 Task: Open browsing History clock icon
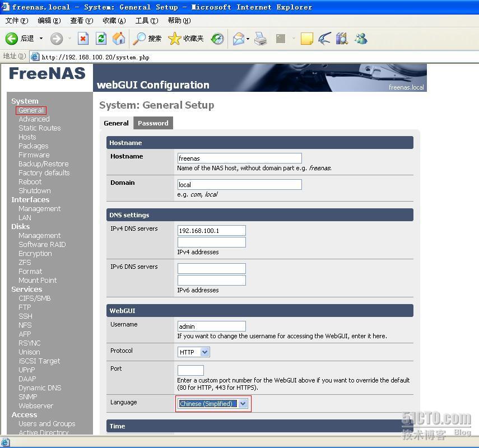217,39
